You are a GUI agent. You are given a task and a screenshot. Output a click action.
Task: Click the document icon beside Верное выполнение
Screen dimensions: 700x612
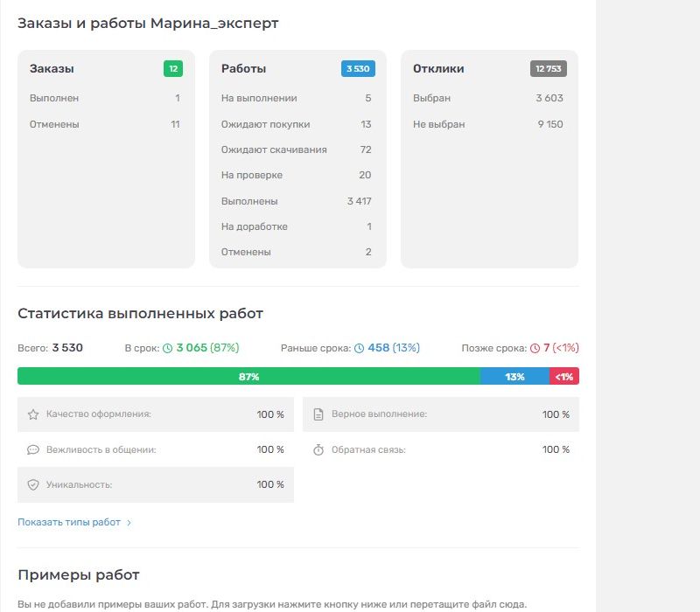point(318,414)
